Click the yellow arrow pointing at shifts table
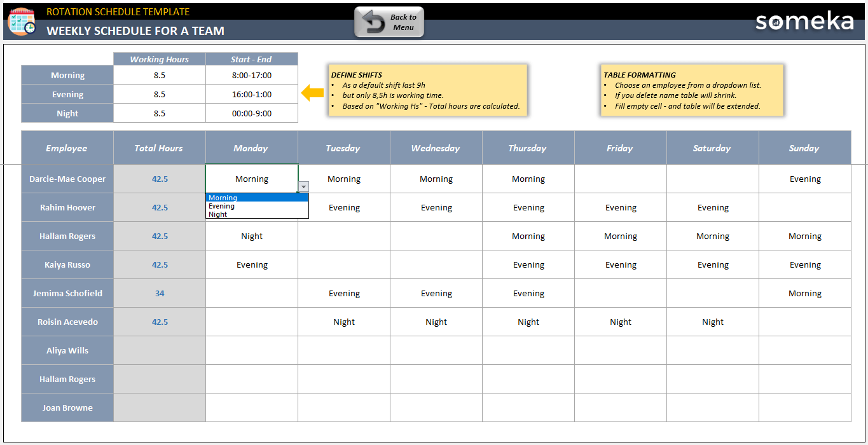This screenshot has height=445, width=868. coord(312,93)
